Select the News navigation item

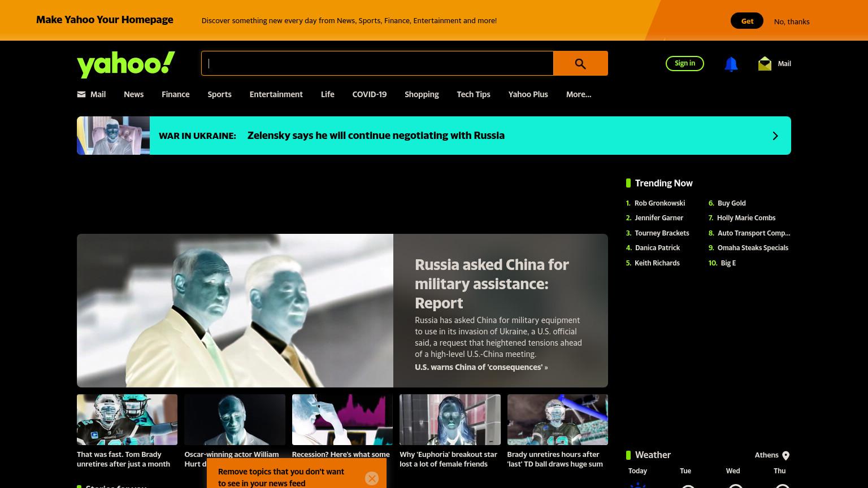coord(134,94)
